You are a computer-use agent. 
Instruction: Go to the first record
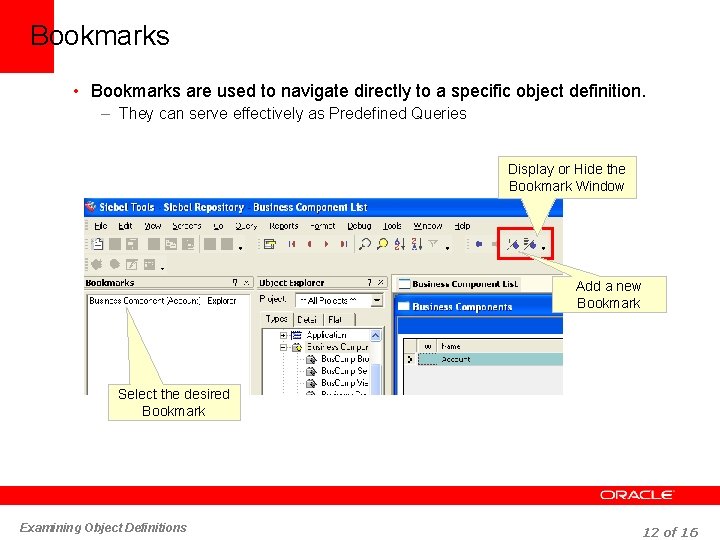point(292,244)
